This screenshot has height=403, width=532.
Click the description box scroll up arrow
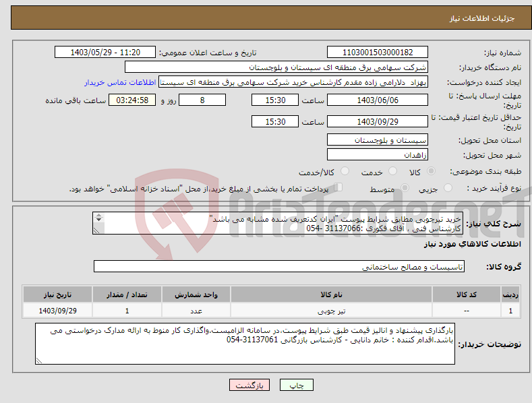[x=98, y=216]
